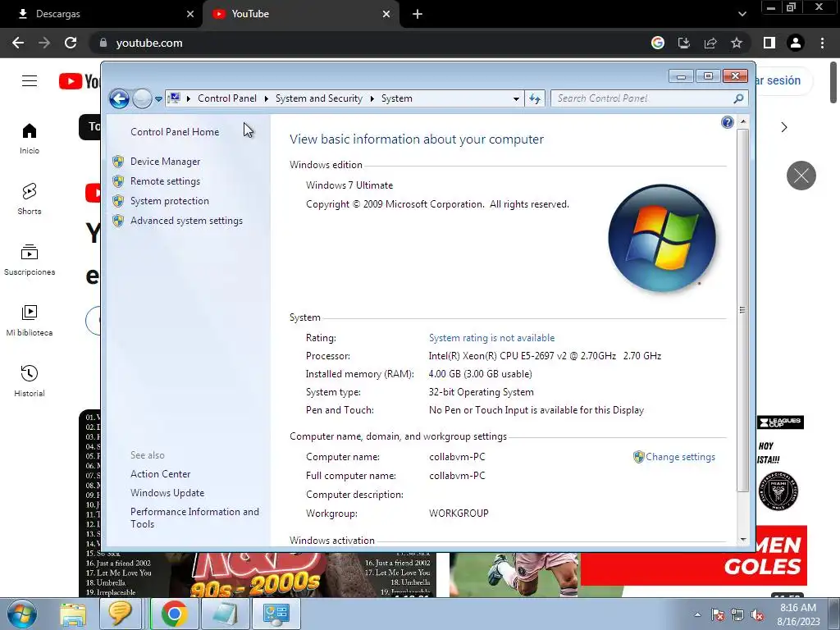Open the yellow speech bubble taskbar app

(x=120, y=614)
